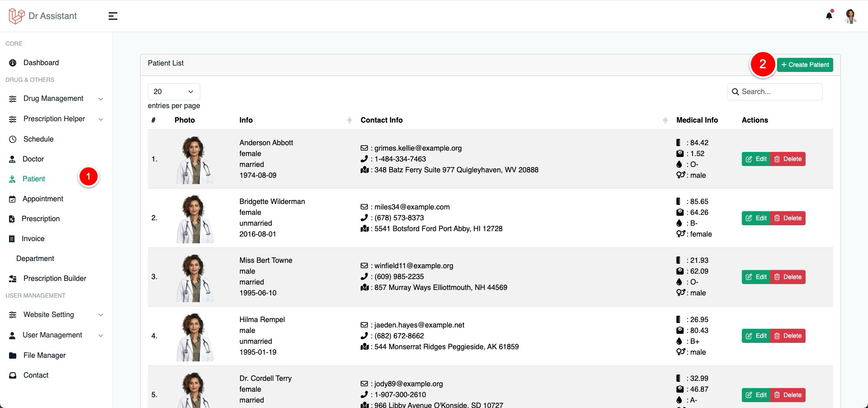Screen dimensions: 868x408
Task: Delete Anderson Abbott's record
Action: tap(788, 159)
